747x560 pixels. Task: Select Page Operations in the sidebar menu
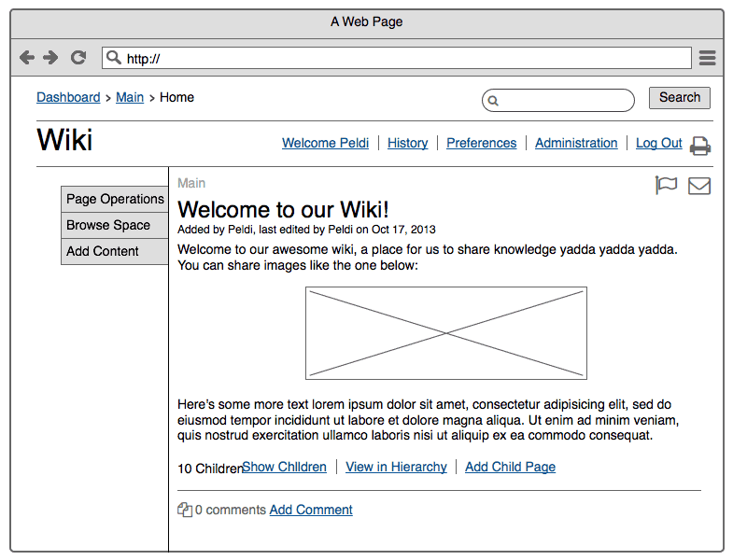[114, 199]
